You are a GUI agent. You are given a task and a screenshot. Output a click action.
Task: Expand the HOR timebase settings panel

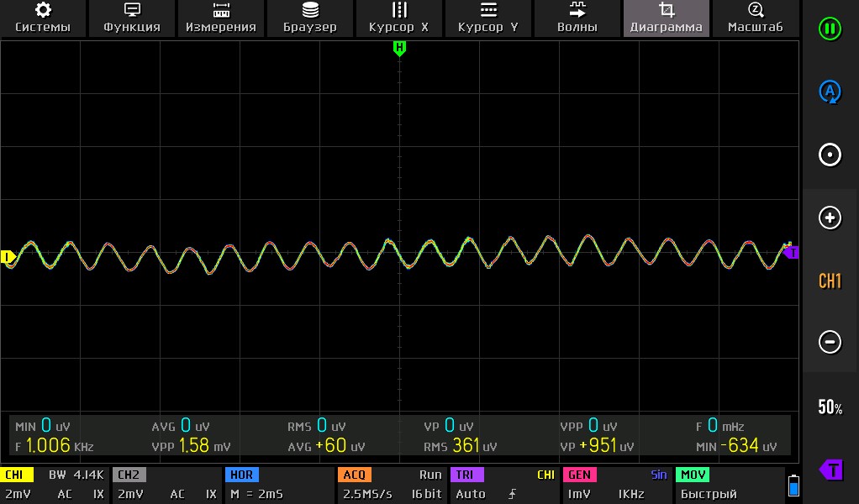click(x=277, y=485)
